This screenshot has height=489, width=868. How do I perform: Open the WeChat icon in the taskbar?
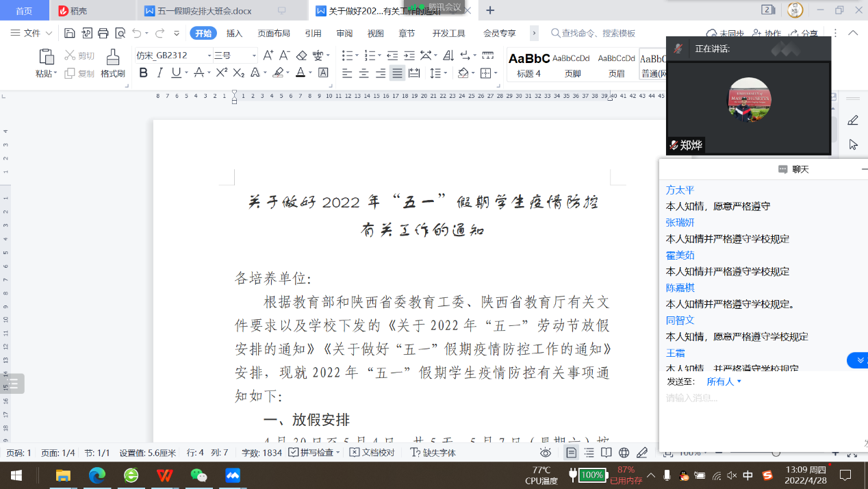pyautogui.click(x=199, y=475)
